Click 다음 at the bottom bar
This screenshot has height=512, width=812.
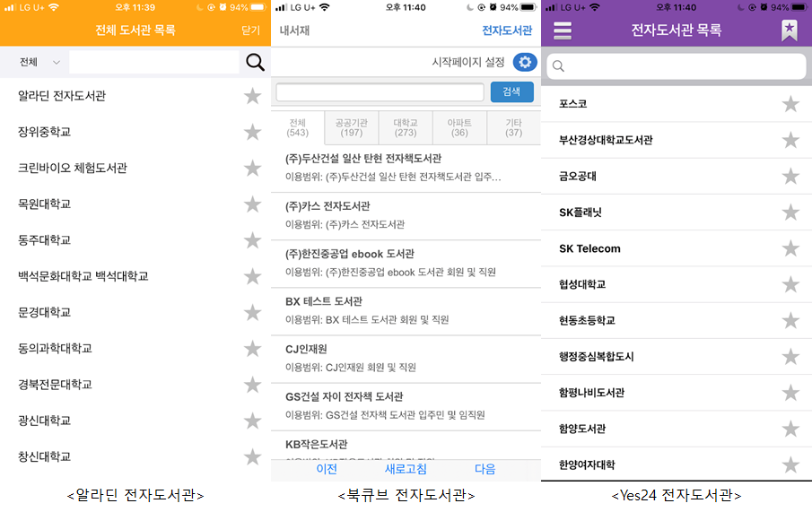(x=485, y=469)
